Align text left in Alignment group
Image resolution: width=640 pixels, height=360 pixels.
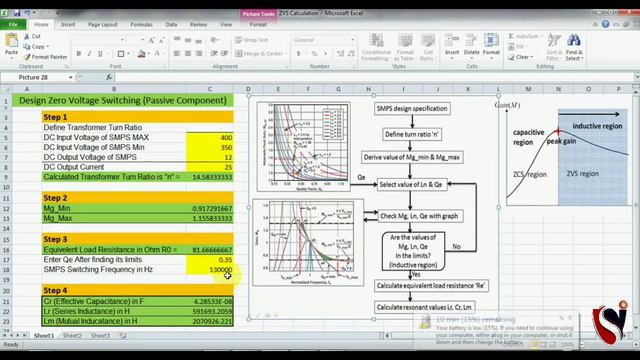(x=177, y=53)
